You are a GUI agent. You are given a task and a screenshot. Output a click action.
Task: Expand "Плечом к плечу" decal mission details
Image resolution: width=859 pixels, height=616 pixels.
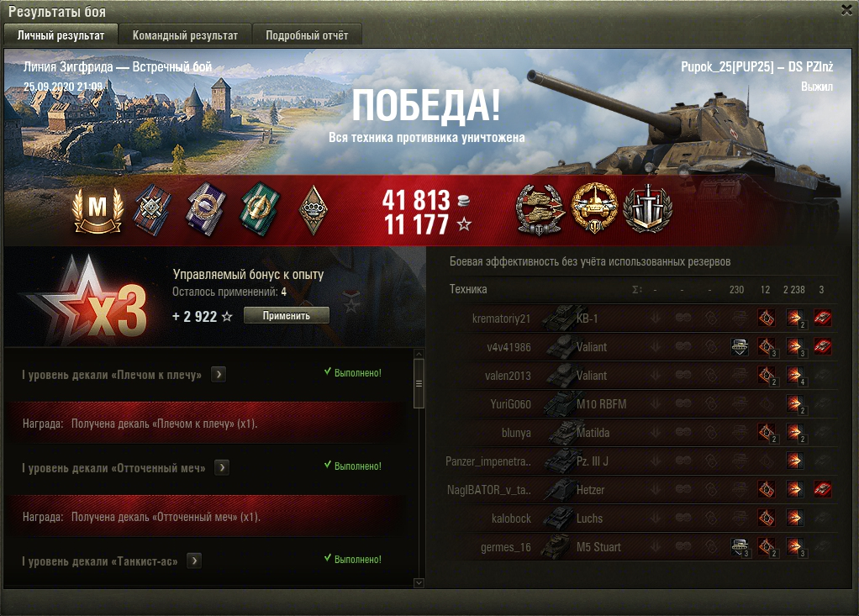(x=219, y=375)
